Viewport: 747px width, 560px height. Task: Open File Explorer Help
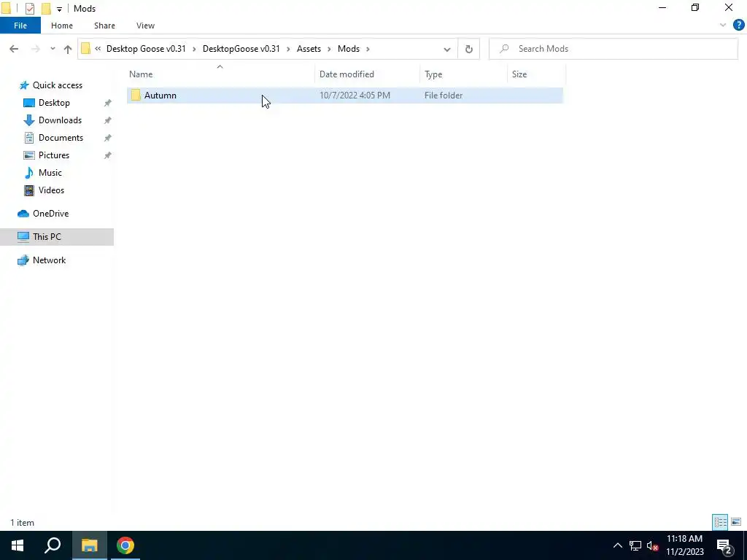[x=738, y=26]
